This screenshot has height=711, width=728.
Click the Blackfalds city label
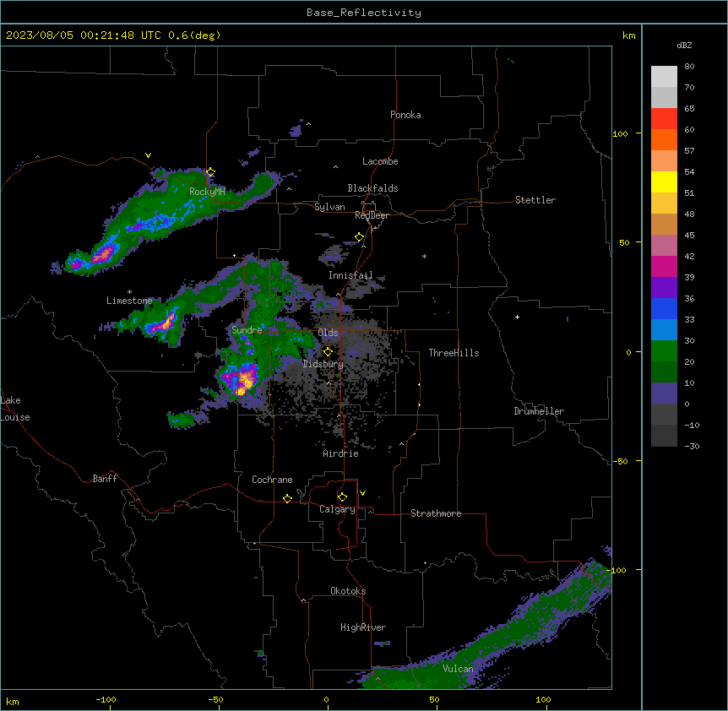(x=372, y=188)
